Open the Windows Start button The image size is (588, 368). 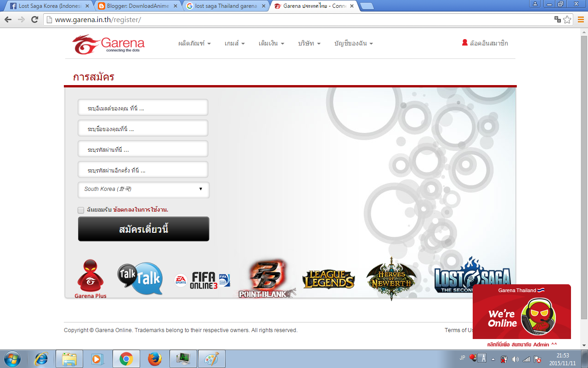click(12, 359)
